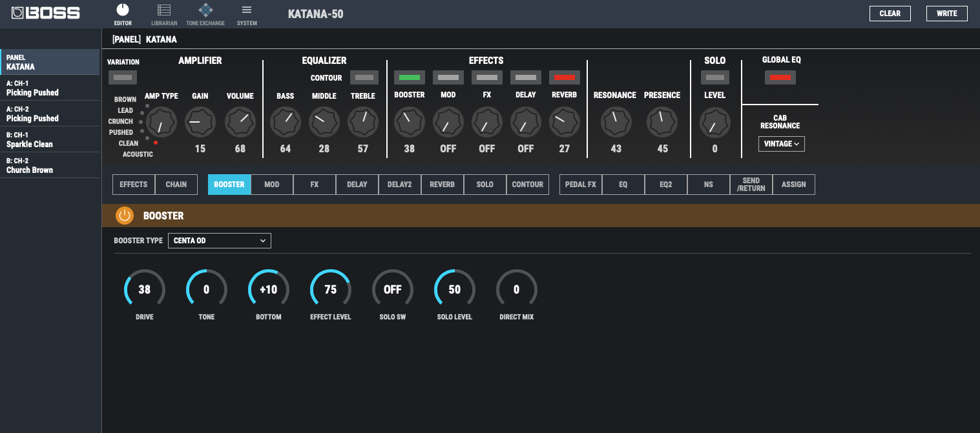
Task: Disable the BOOSTER effect switch
Action: pos(410,77)
